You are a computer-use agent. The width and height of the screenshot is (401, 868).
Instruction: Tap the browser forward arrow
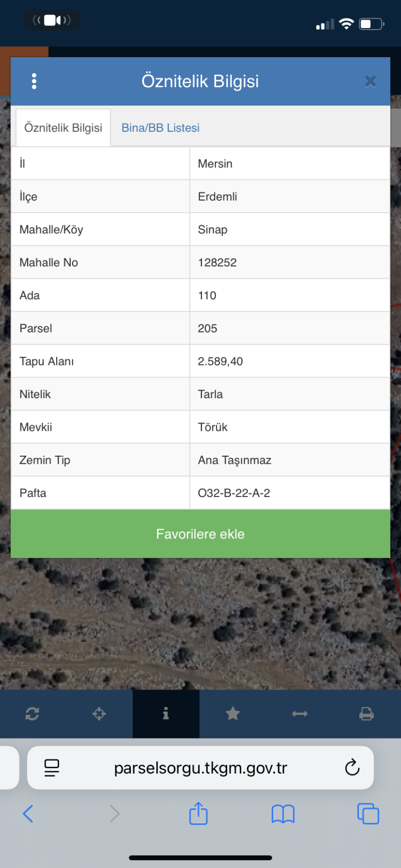click(115, 813)
